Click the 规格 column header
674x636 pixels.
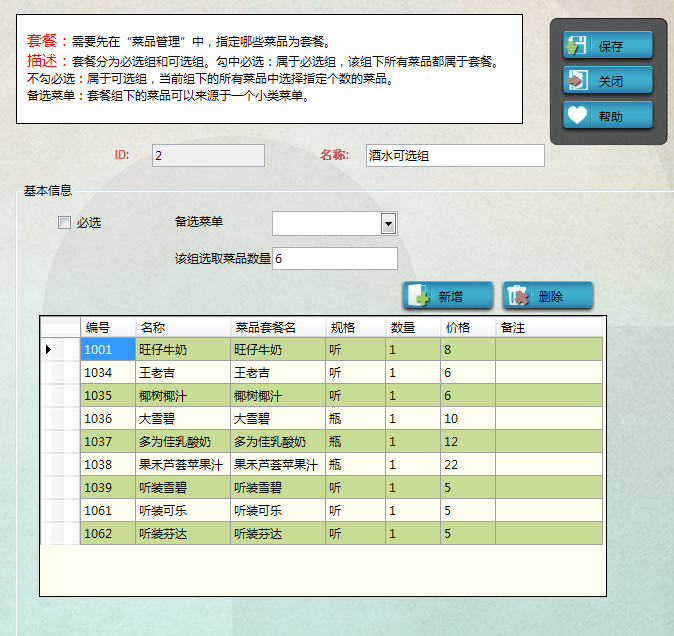[x=355, y=327]
